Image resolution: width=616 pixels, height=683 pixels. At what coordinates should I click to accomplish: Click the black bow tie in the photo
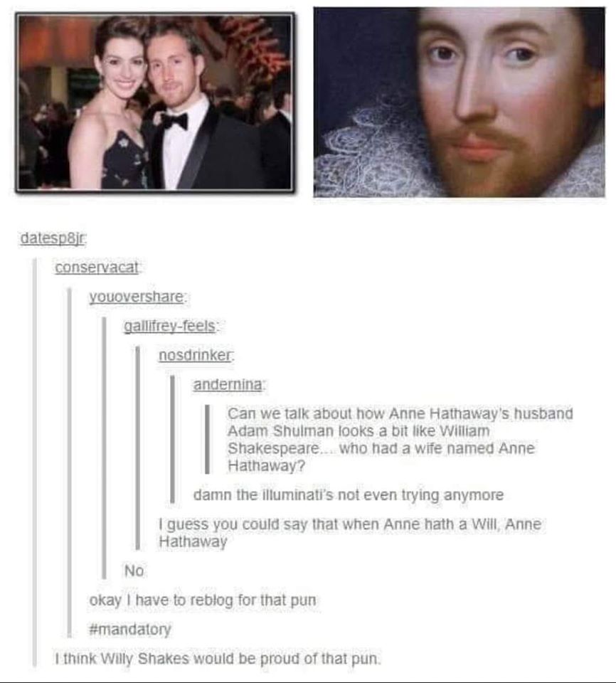point(175,121)
